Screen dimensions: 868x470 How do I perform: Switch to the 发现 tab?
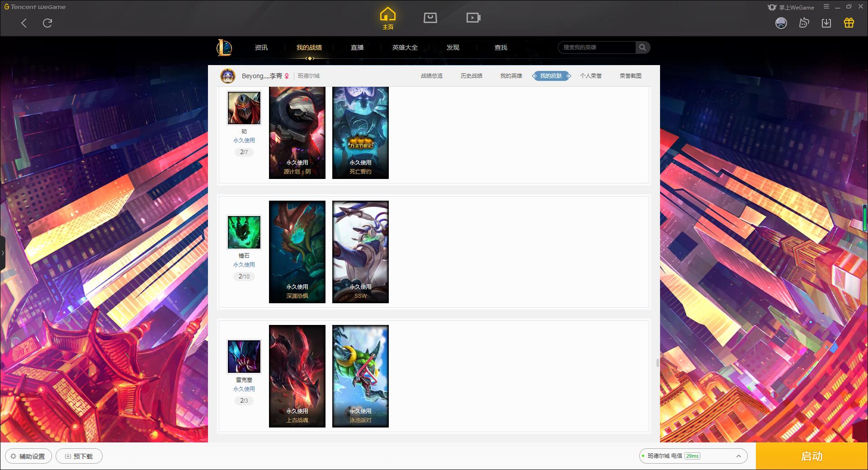[x=453, y=47]
